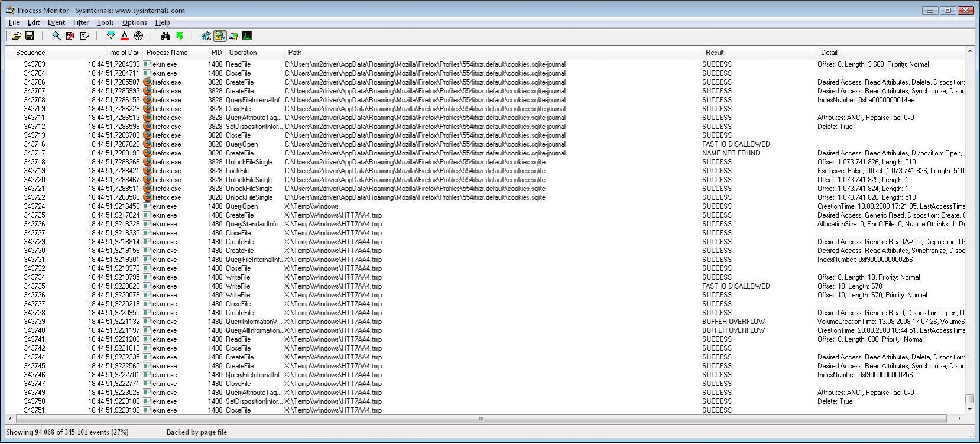Screen dimensions: 980x444
Task: Click the horizontal scrollbar right arrow
Action: click(x=959, y=419)
